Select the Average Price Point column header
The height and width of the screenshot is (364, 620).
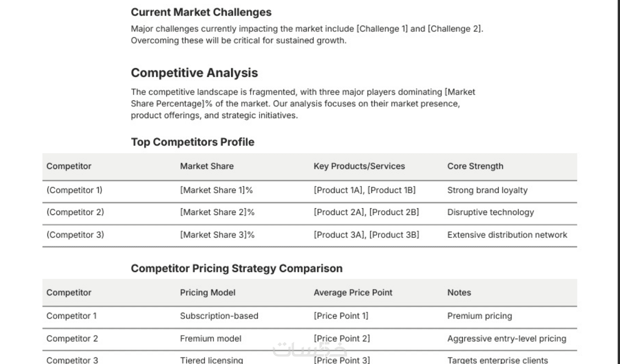point(353,292)
